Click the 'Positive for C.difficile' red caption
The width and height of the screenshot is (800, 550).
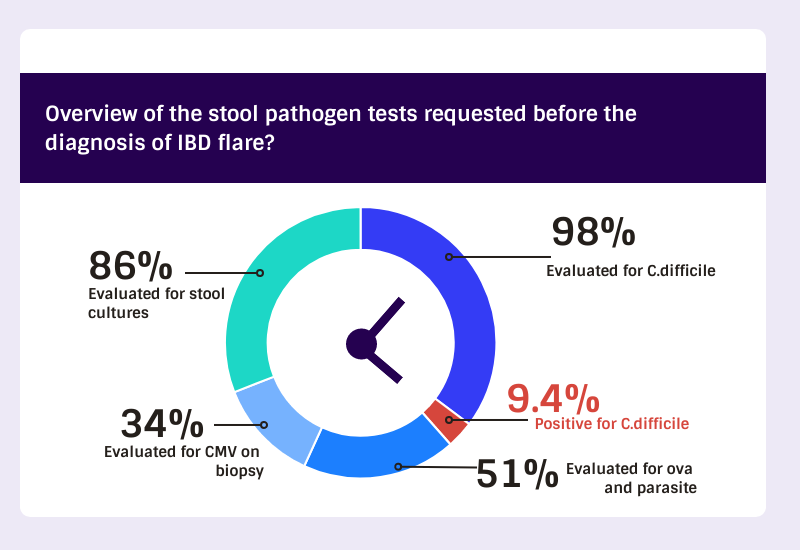612,423
